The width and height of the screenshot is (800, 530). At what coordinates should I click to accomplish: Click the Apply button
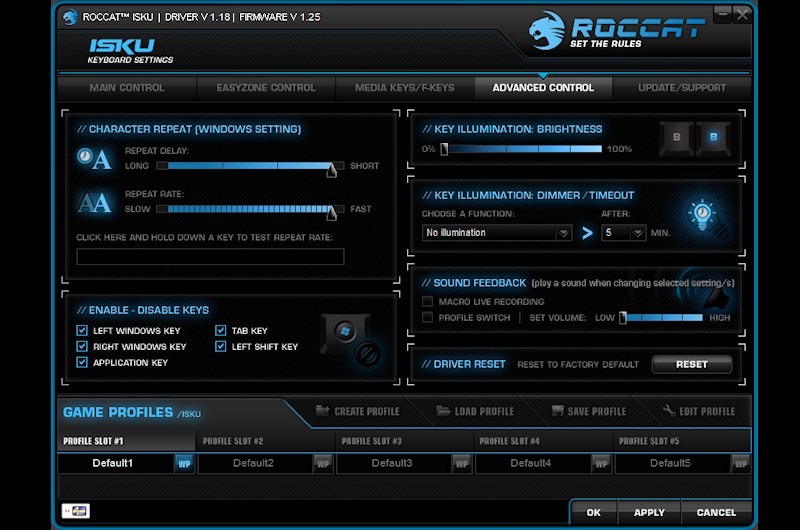pyautogui.click(x=649, y=512)
